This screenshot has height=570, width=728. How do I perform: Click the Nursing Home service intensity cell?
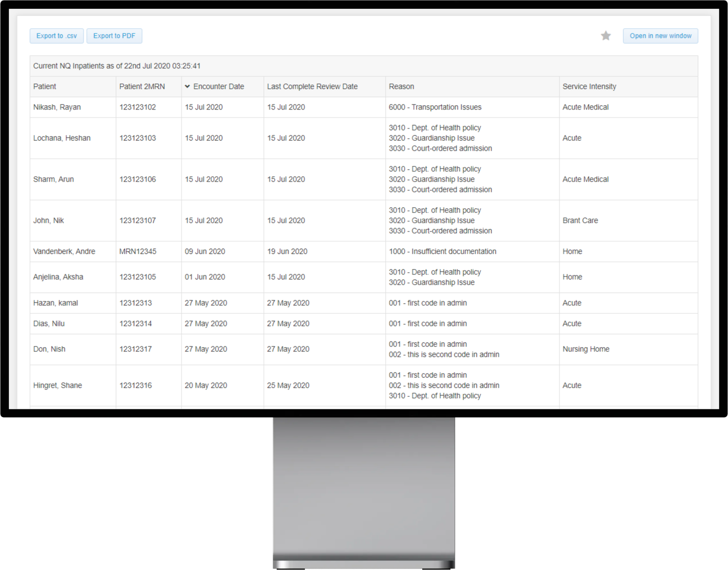(x=586, y=349)
